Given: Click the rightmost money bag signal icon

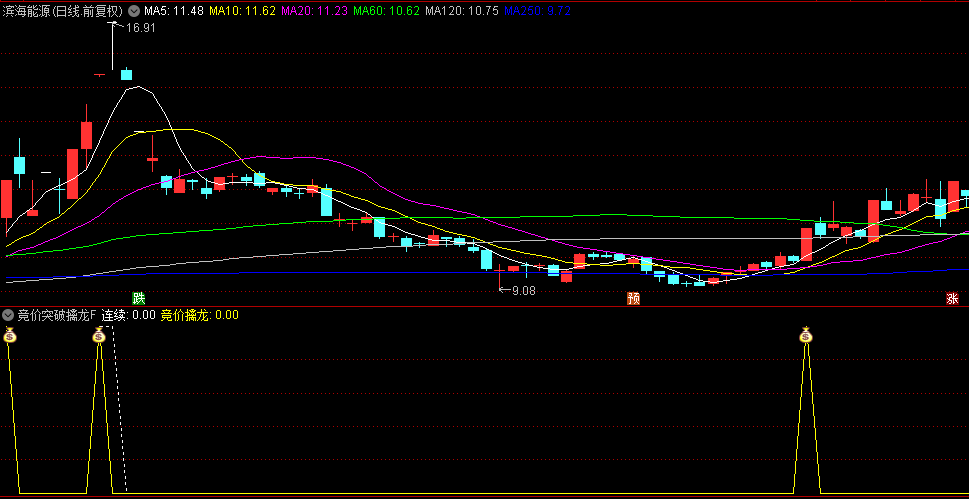Looking at the screenshot, I should (x=805, y=335).
